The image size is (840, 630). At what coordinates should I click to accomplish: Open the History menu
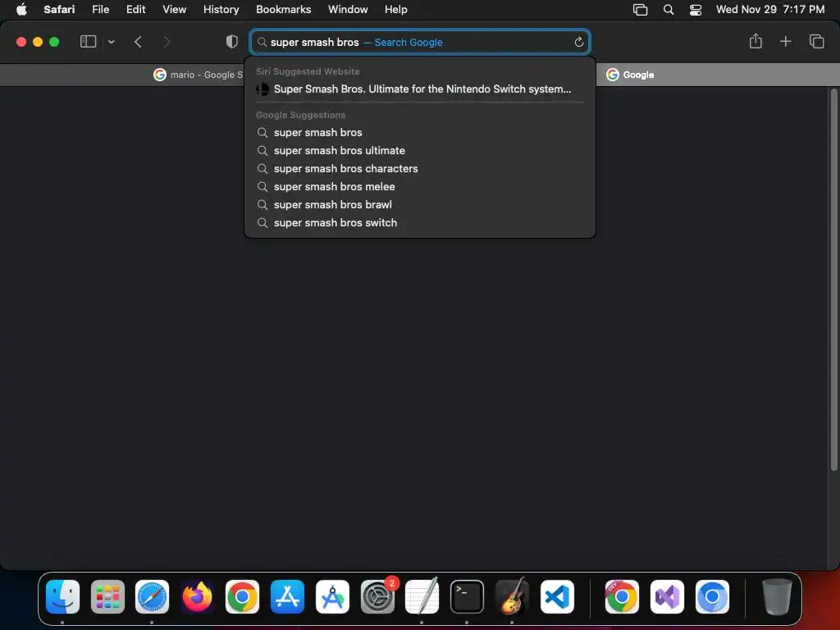(221, 9)
